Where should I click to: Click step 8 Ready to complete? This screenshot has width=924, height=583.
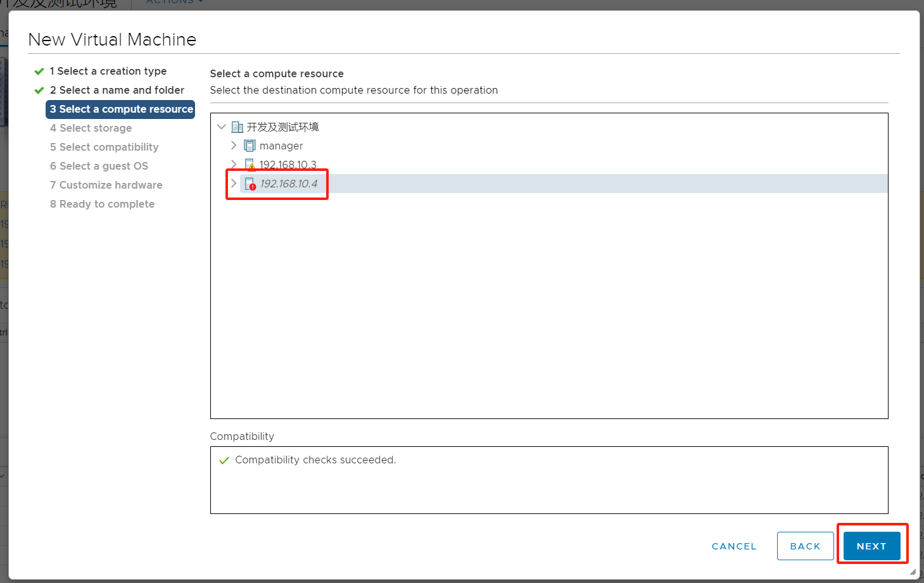pyautogui.click(x=102, y=204)
